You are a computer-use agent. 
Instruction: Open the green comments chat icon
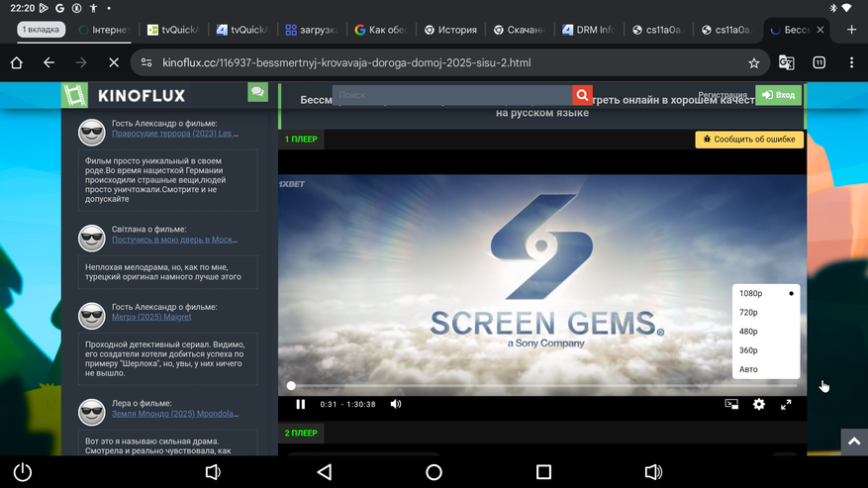257,92
